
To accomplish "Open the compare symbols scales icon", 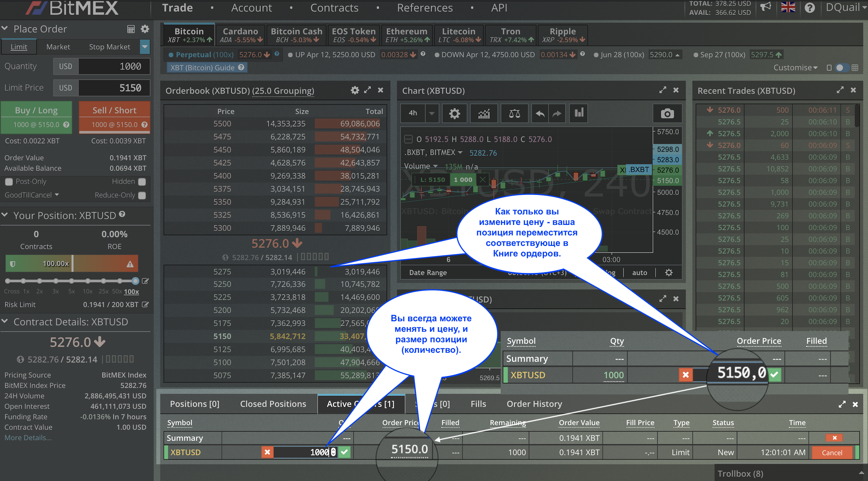I will (x=514, y=113).
